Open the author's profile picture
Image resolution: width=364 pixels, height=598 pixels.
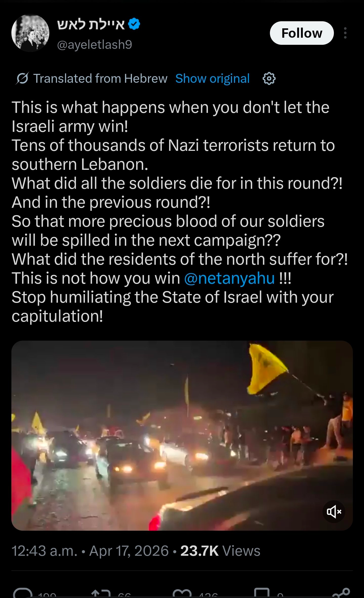[x=30, y=33]
